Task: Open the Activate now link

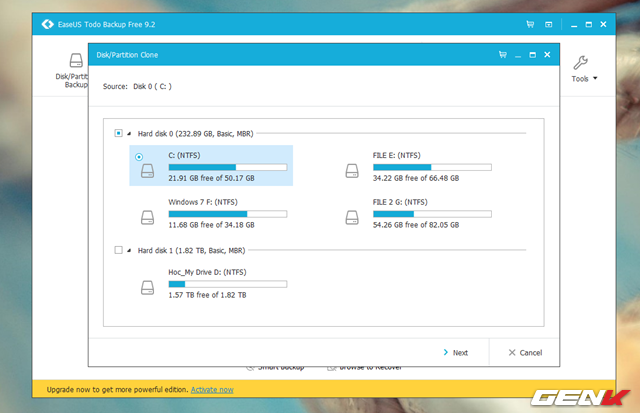Action: [212, 390]
